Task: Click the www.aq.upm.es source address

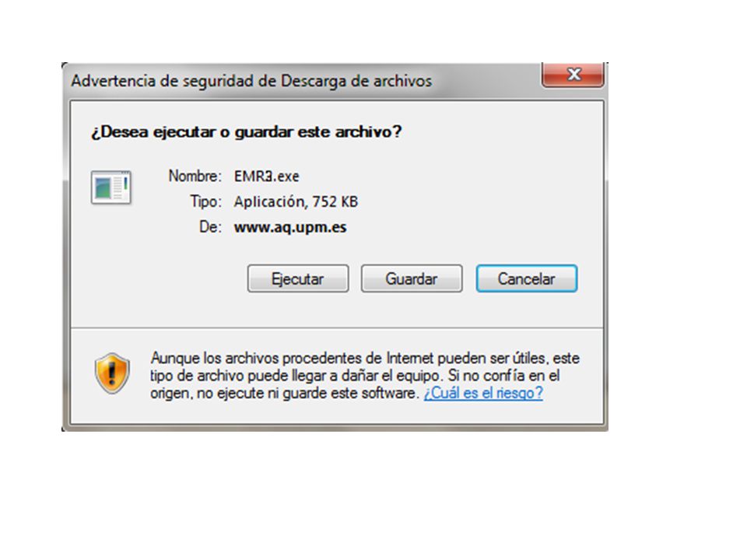Action: point(290,227)
